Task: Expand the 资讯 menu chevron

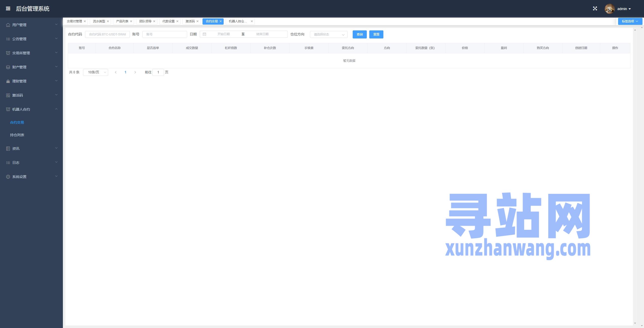Action: pyautogui.click(x=56, y=148)
